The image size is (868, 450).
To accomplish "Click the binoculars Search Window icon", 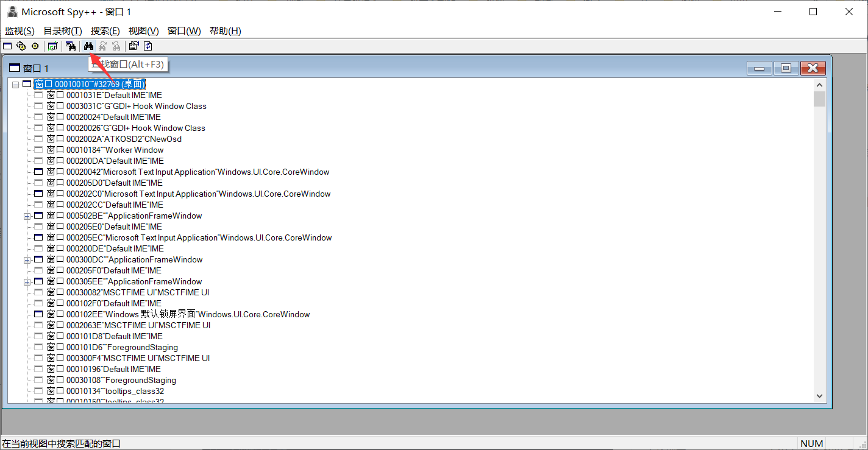I will pos(89,46).
